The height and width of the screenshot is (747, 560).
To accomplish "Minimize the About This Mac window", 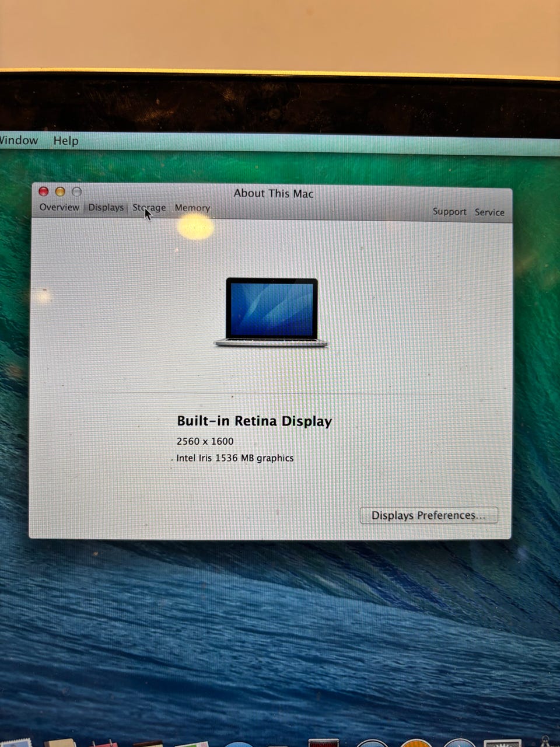I will coord(60,191).
